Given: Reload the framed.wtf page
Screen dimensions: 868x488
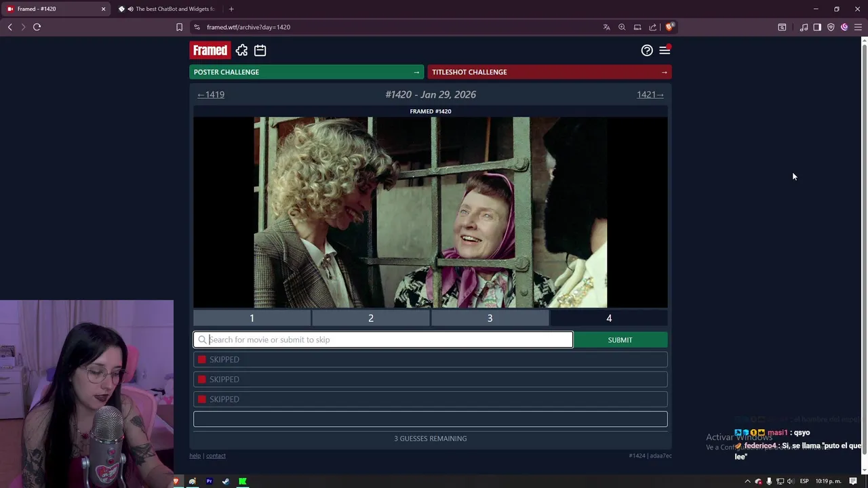Looking at the screenshot, I should pyautogui.click(x=37, y=27).
